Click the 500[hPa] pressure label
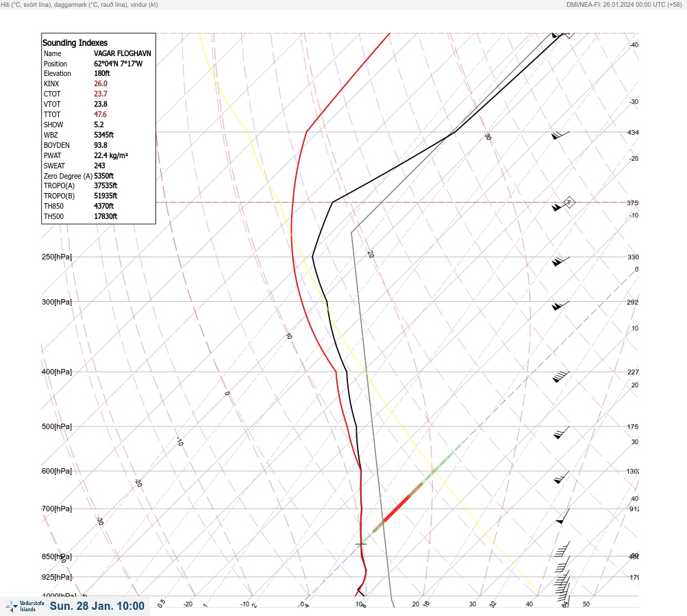 57,426
